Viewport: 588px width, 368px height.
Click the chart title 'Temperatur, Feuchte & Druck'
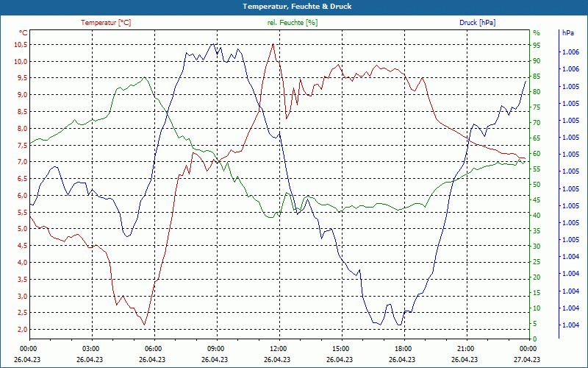297,7
